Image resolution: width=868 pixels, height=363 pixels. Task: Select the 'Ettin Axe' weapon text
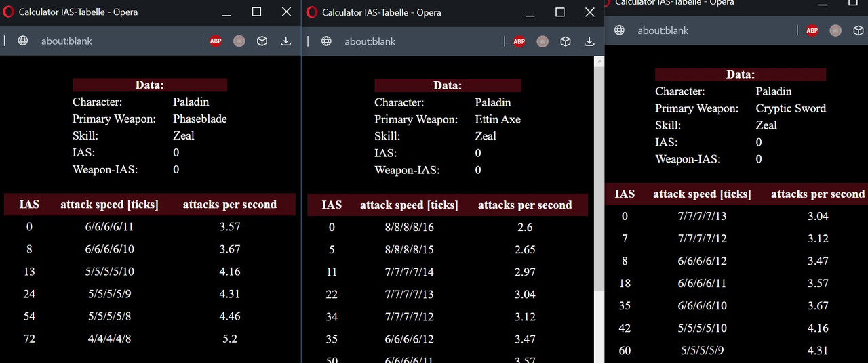498,119
